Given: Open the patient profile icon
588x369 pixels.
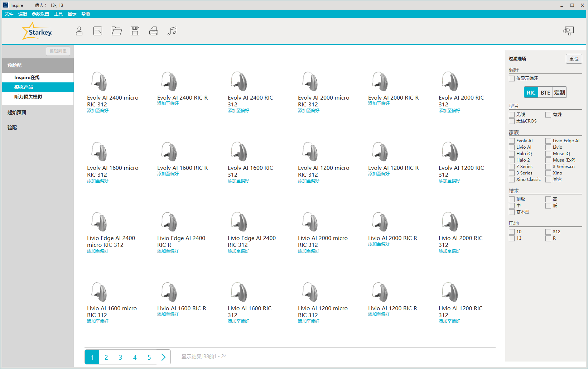Looking at the screenshot, I should (79, 31).
